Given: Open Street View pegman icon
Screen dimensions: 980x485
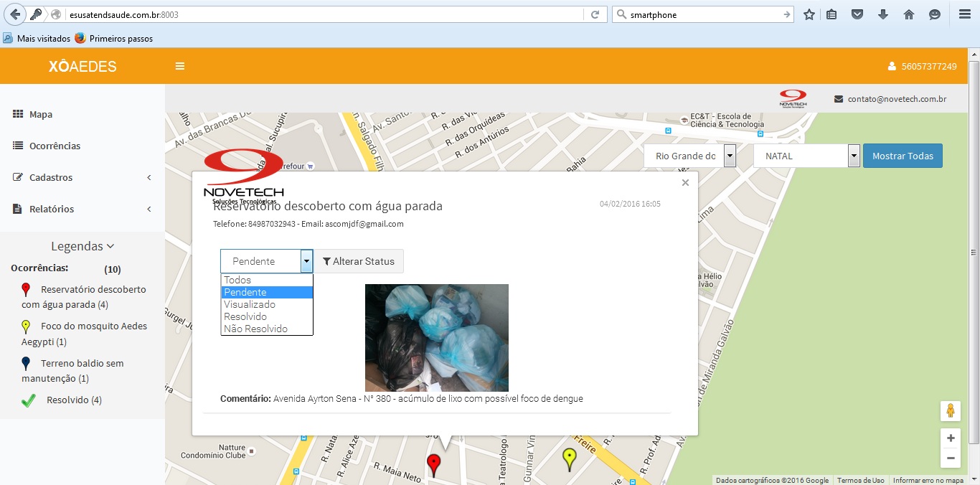Looking at the screenshot, I should point(951,411).
